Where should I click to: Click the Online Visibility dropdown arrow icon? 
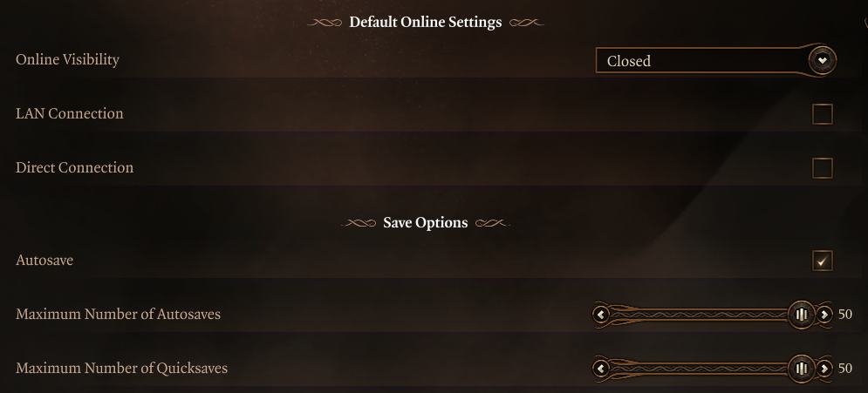[822, 60]
